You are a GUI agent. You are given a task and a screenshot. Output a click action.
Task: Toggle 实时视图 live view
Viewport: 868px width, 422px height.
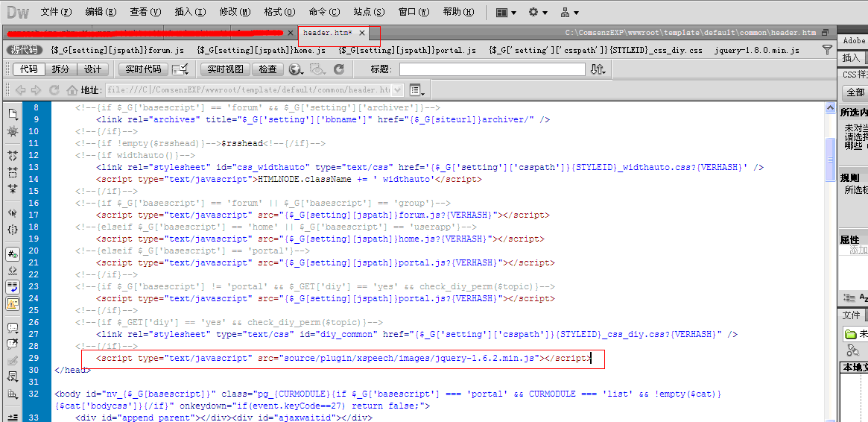coord(225,69)
